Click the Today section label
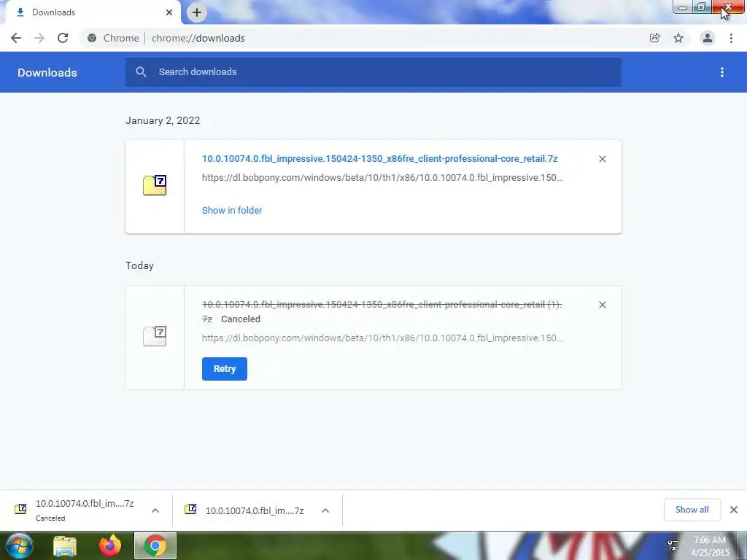 [139, 265]
